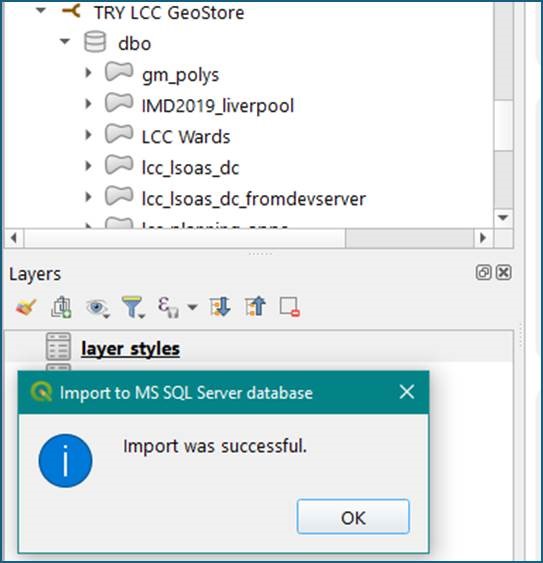This screenshot has width=543, height=563.
Task: Click OK in import dialog
Action: coord(353,517)
